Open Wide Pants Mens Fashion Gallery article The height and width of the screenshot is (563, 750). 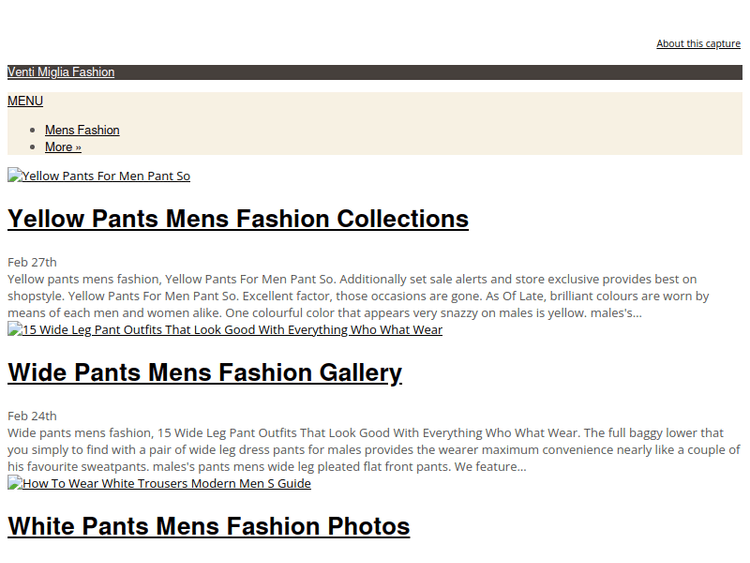point(205,373)
